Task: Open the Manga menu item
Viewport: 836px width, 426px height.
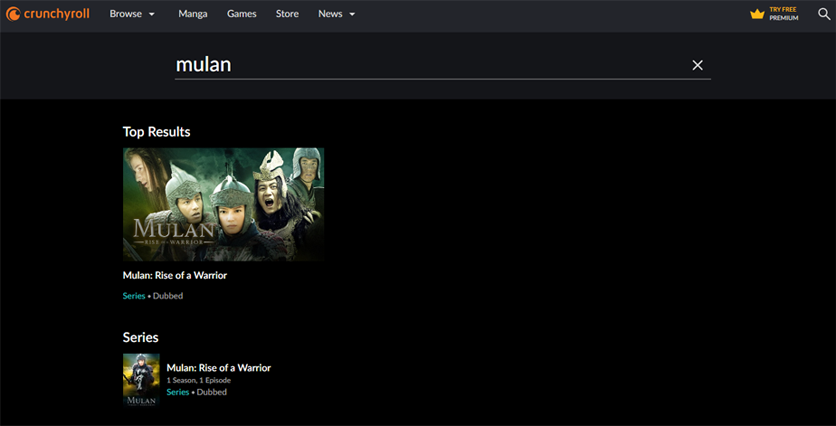Action: point(192,14)
